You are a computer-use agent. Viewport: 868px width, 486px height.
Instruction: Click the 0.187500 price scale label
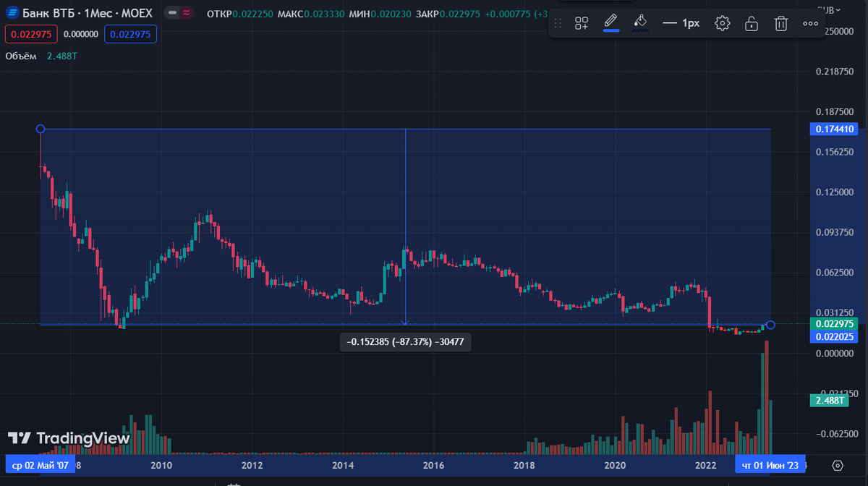[x=833, y=112]
